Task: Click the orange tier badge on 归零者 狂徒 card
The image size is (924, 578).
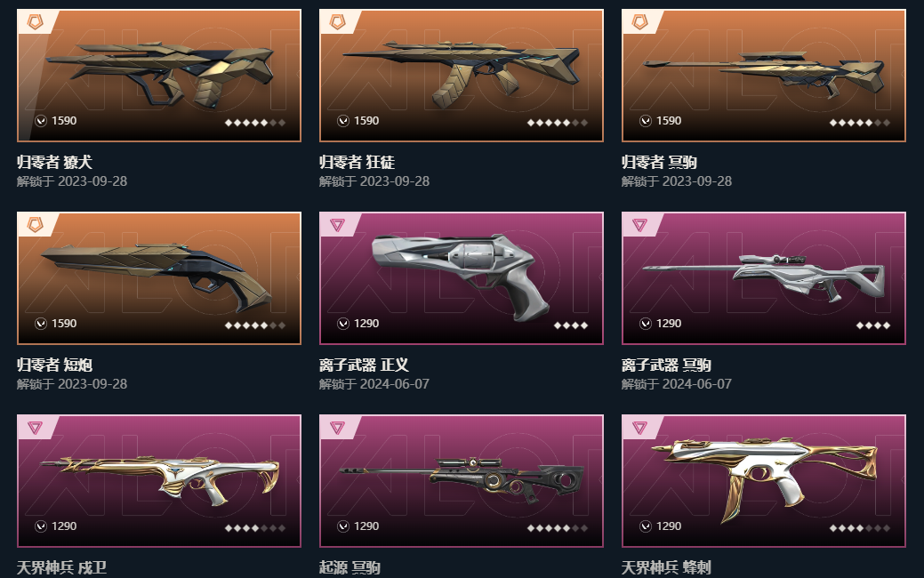Action: (338, 22)
